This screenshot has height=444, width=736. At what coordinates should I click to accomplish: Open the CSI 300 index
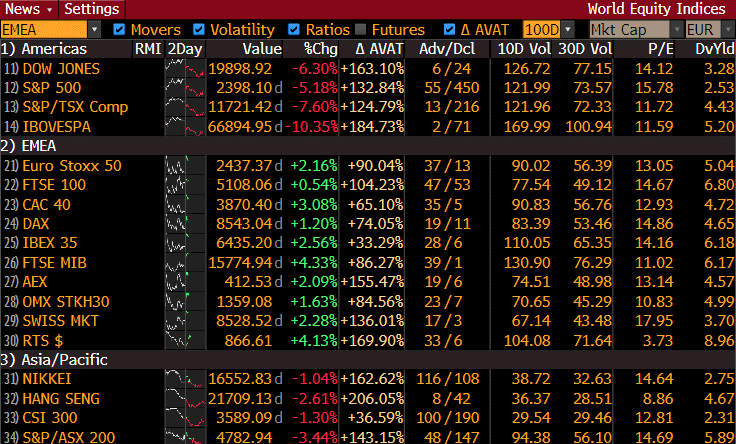point(50,418)
